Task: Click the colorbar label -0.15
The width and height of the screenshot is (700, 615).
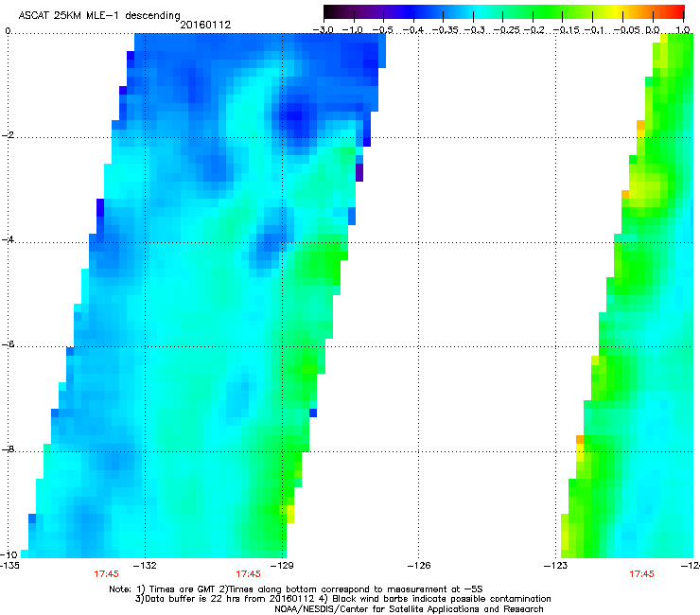Action: pyautogui.click(x=567, y=30)
